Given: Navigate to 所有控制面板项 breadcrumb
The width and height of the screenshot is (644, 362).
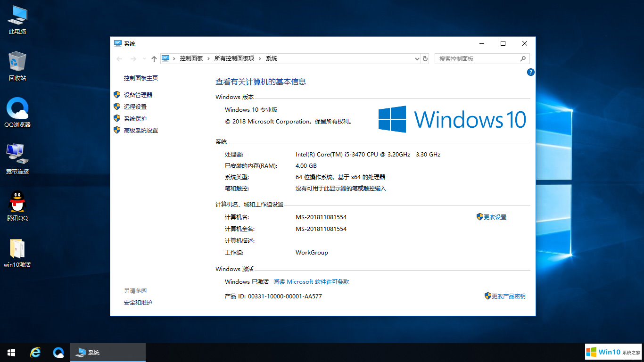Looking at the screenshot, I should tap(234, 58).
